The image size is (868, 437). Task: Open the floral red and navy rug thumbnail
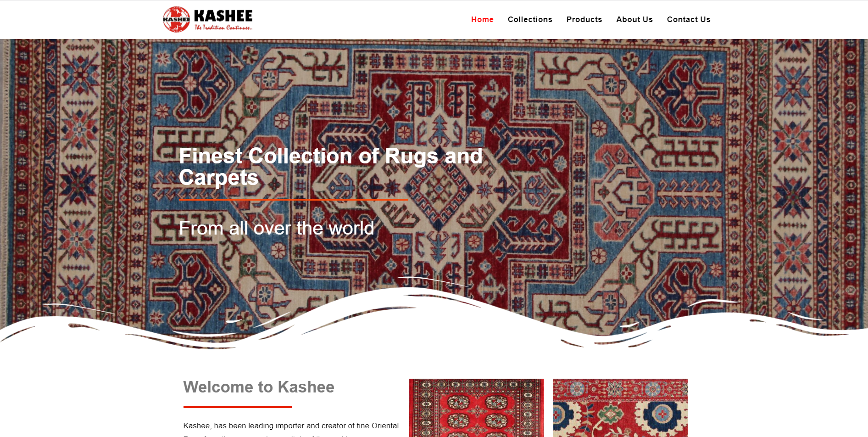(620, 408)
